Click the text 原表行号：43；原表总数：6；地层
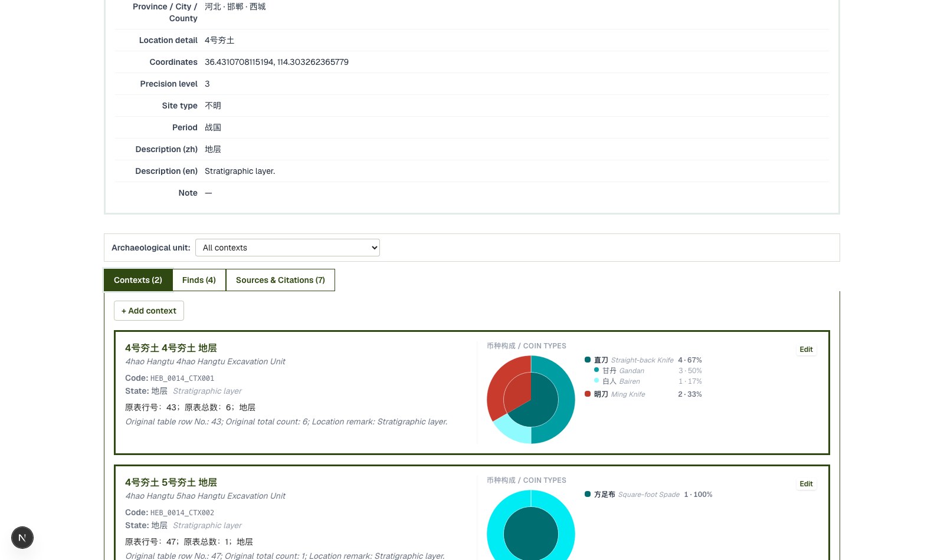Image resolution: width=944 pixels, height=560 pixels. click(x=190, y=407)
